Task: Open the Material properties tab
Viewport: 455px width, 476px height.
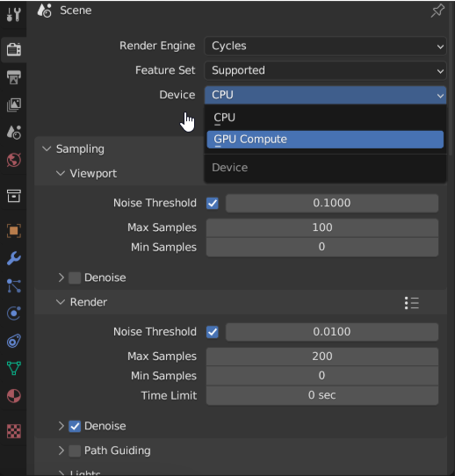Action: 14,396
